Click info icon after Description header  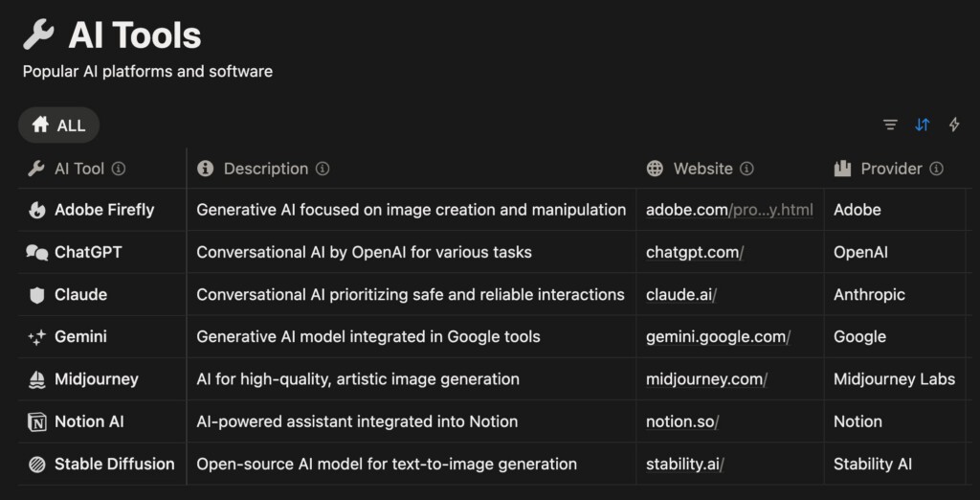click(x=323, y=169)
